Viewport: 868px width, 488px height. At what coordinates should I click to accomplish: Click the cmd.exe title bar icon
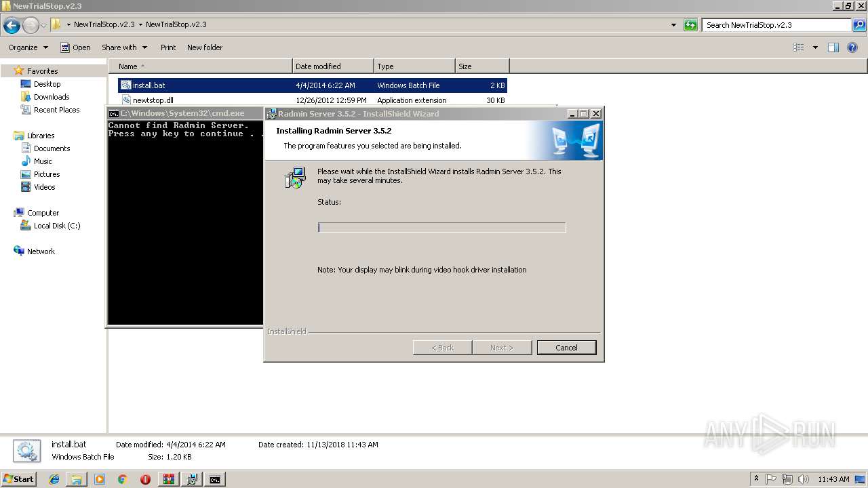pos(114,114)
